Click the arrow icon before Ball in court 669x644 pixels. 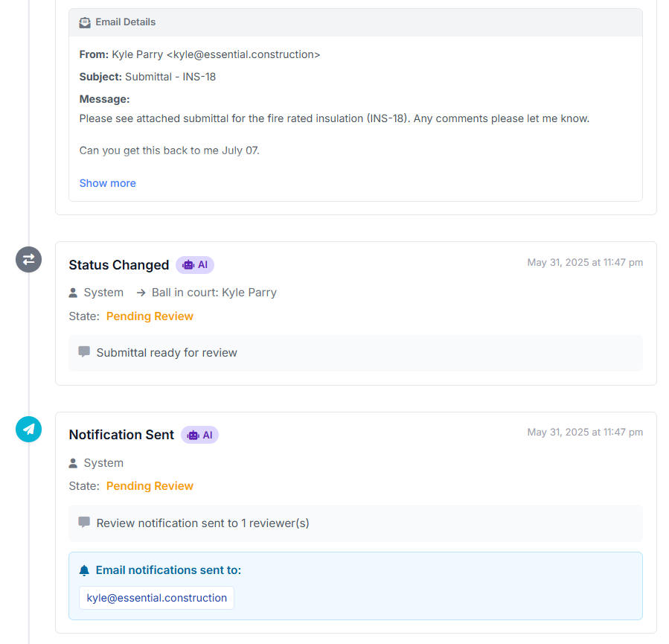pos(141,293)
